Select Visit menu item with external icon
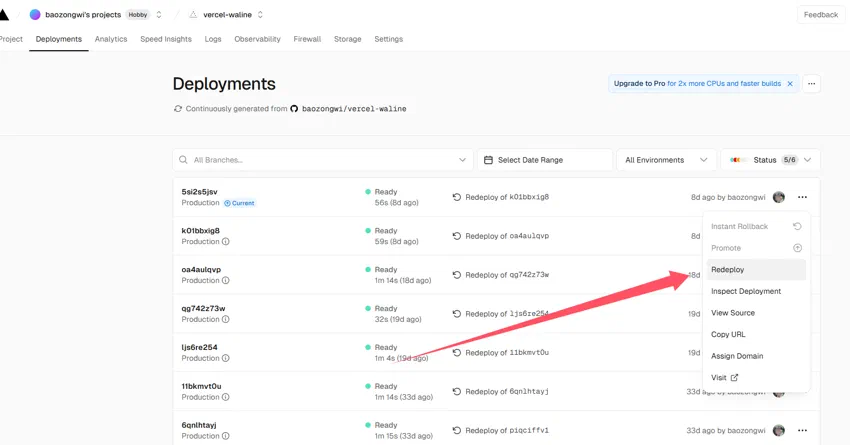 756,378
